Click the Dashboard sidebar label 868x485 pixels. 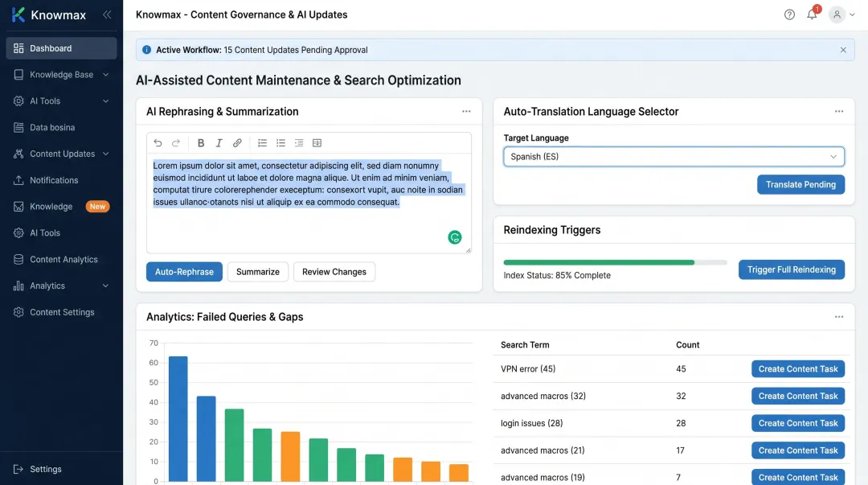51,48
